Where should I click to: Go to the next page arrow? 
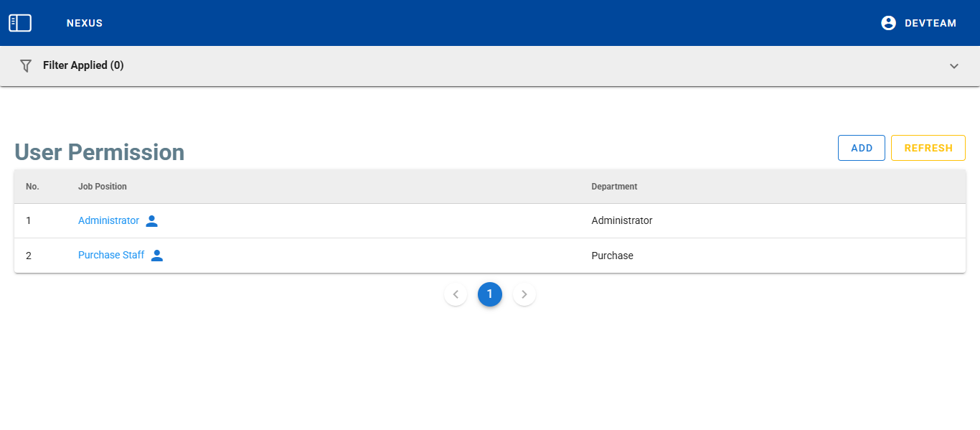[524, 294]
